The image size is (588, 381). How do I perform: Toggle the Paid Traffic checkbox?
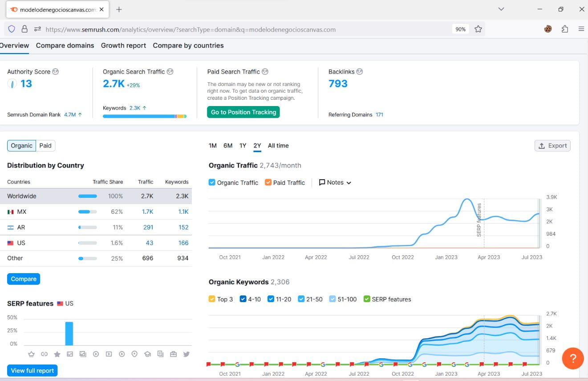tap(268, 182)
